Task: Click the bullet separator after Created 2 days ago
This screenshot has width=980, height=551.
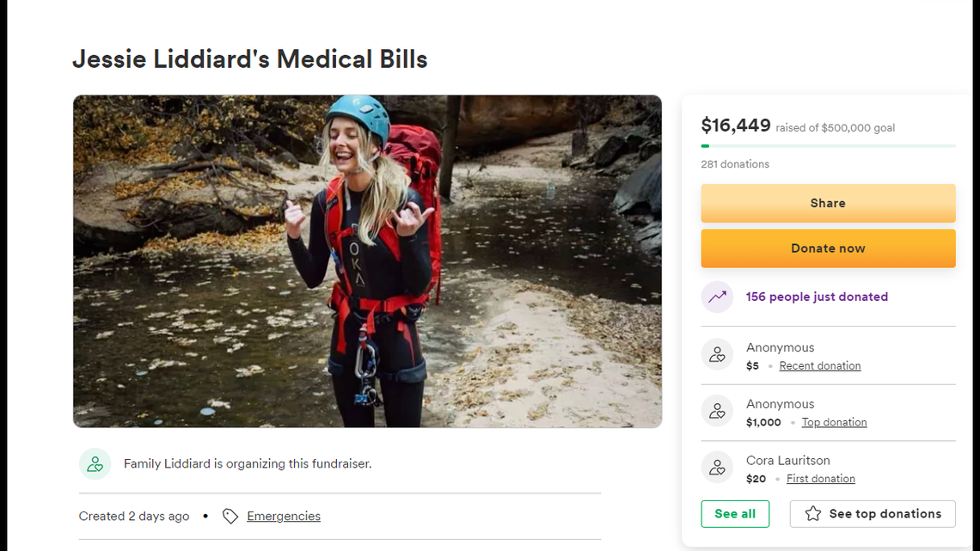Action: (x=205, y=516)
